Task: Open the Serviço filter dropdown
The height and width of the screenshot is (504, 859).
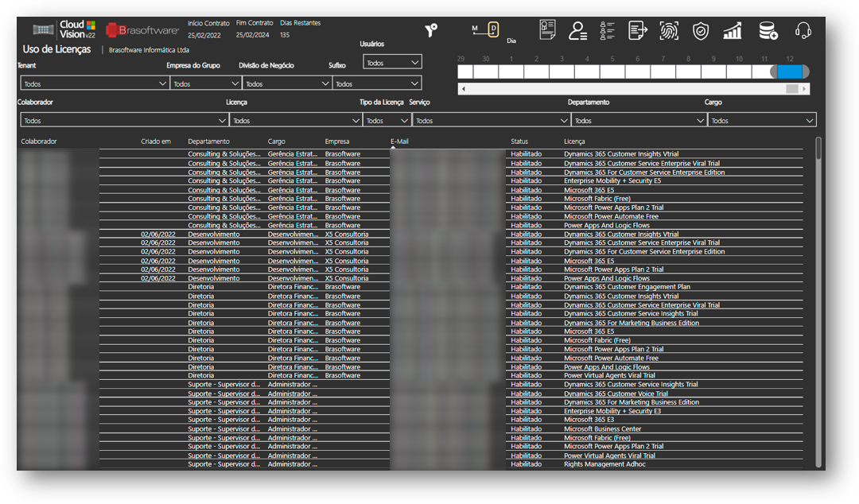Action: [492, 120]
